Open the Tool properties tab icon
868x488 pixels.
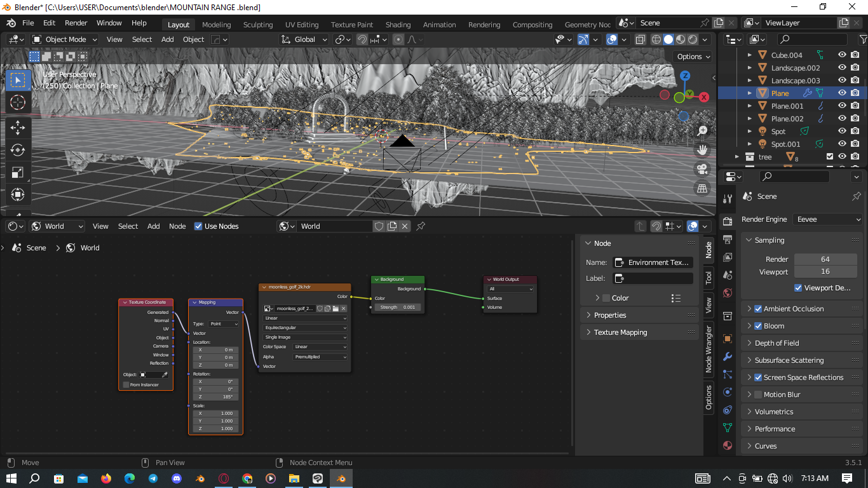click(728, 199)
